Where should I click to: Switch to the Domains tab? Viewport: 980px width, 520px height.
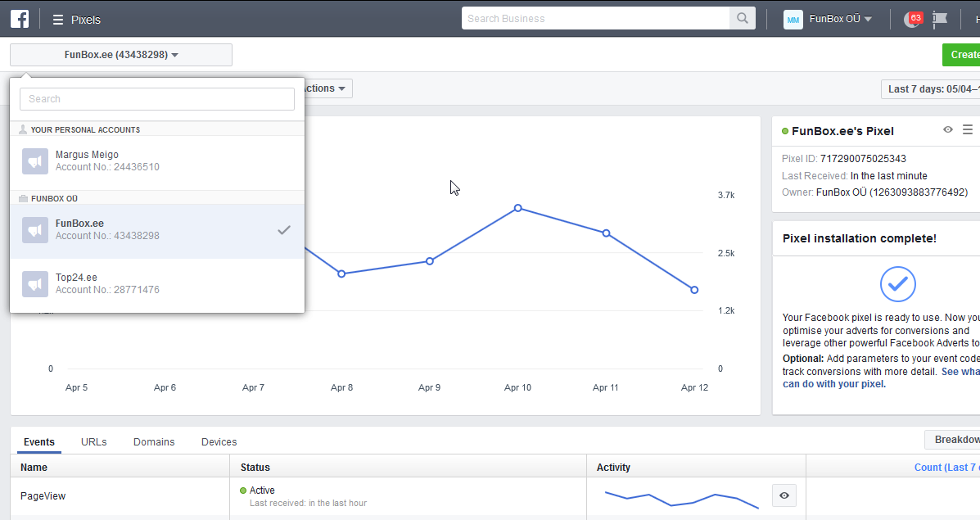(154, 442)
